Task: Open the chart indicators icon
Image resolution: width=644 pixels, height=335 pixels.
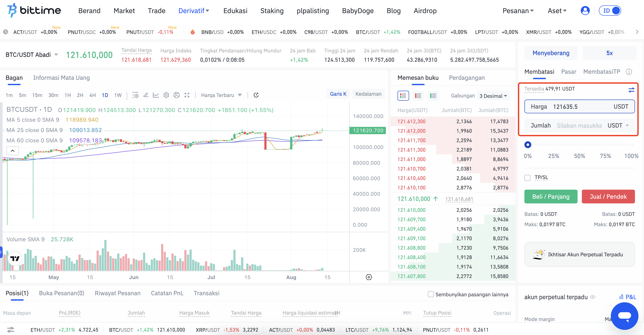Action: pyautogui.click(x=135, y=95)
